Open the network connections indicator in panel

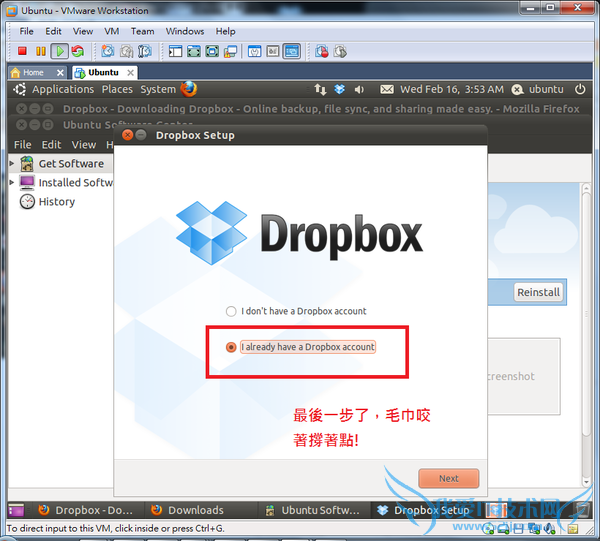pyautogui.click(x=320, y=90)
